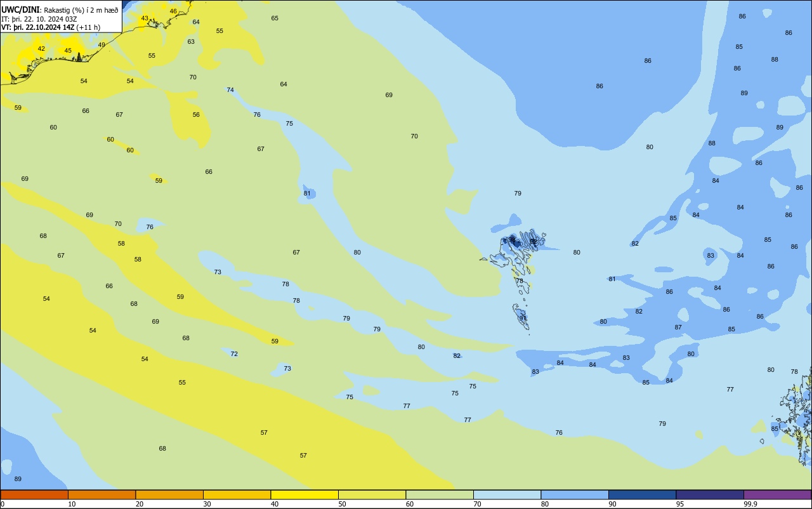Click the humidity value 72 on the map

click(234, 354)
